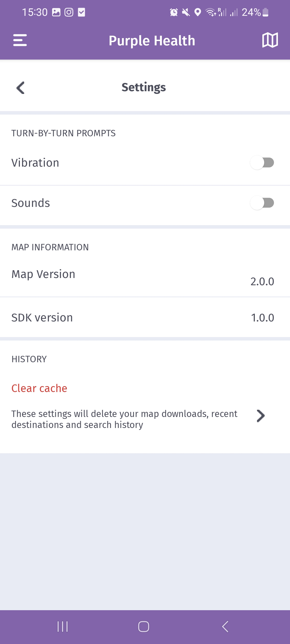Select the Vibration row label
The image size is (290, 644).
[35, 163]
